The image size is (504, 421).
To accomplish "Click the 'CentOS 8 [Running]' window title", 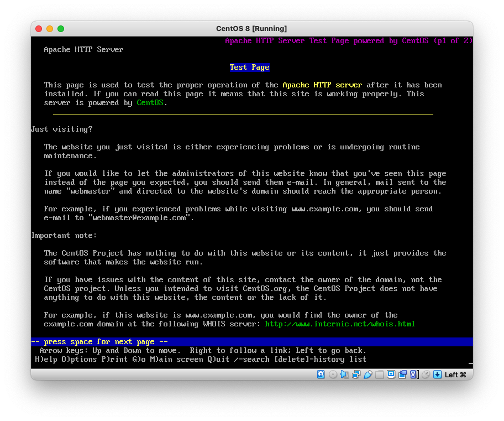I will (x=251, y=29).
